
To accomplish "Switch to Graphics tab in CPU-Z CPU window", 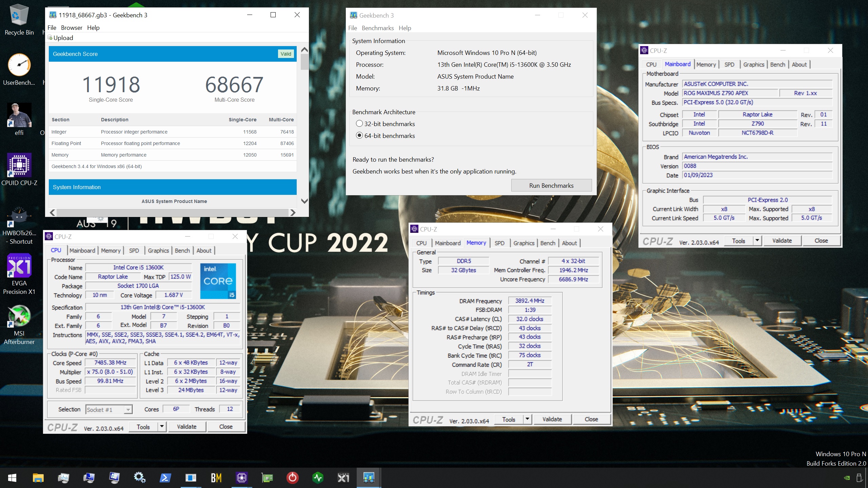I will pos(158,250).
